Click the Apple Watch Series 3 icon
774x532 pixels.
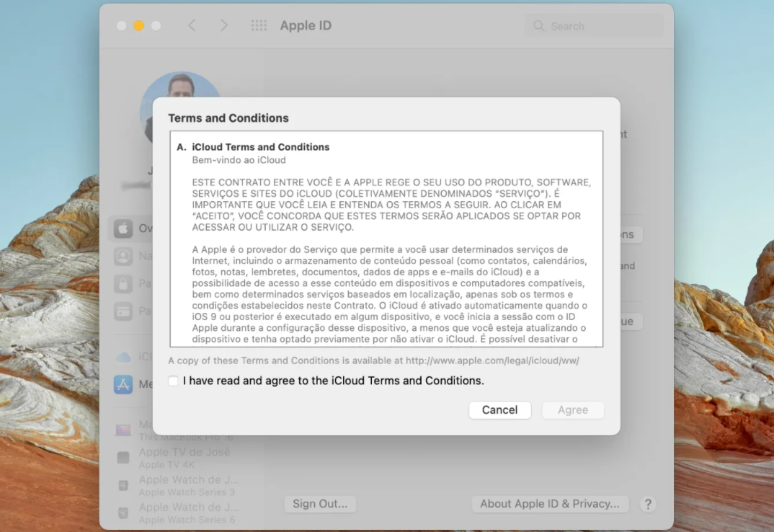click(123, 486)
